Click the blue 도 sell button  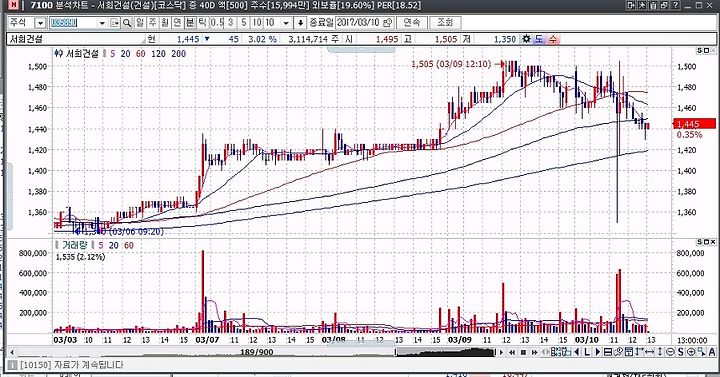pos(539,39)
